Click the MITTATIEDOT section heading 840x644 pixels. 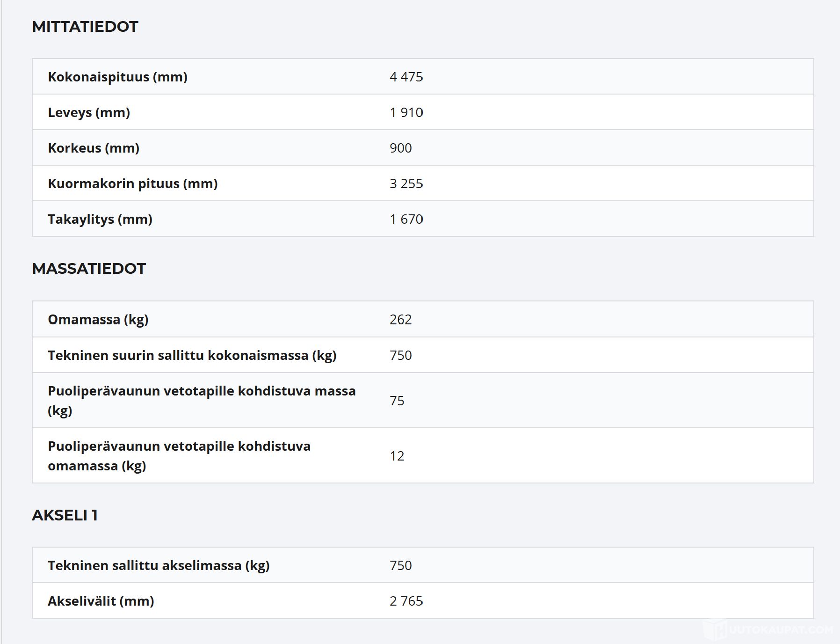click(85, 27)
